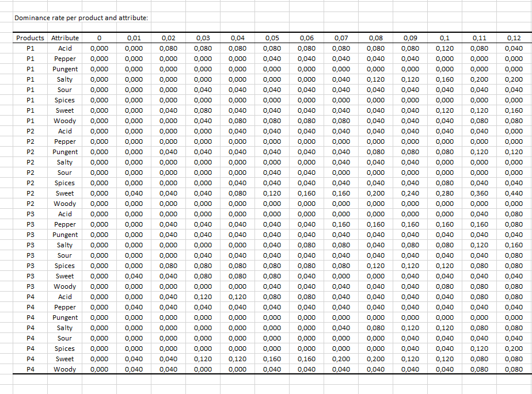
Task: Select the "0" time column header cell
Action: click(99, 38)
